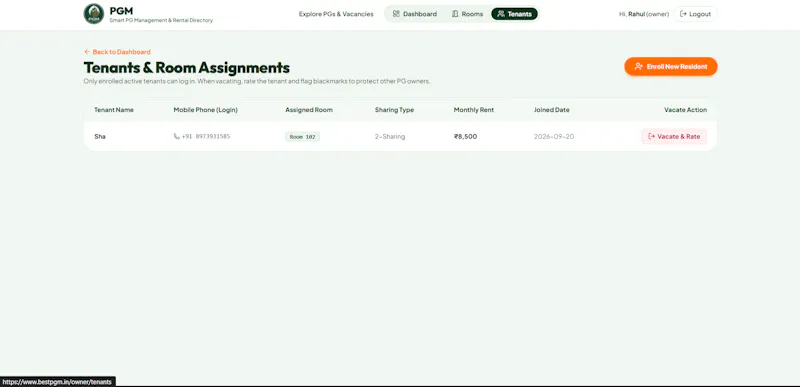Click the joined date 2026-09-20
Image resolution: width=800 pixels, height=387 pixels.
coord(554,137)
